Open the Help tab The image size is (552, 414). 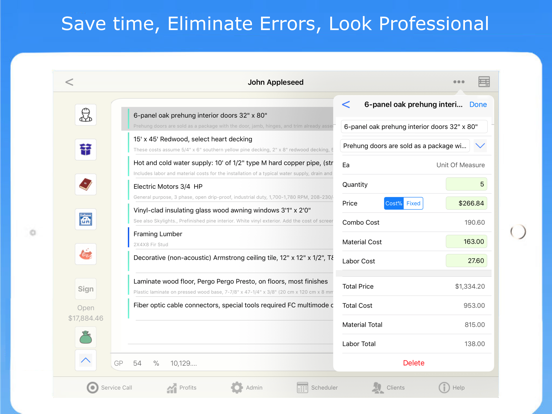coord(452,388)
